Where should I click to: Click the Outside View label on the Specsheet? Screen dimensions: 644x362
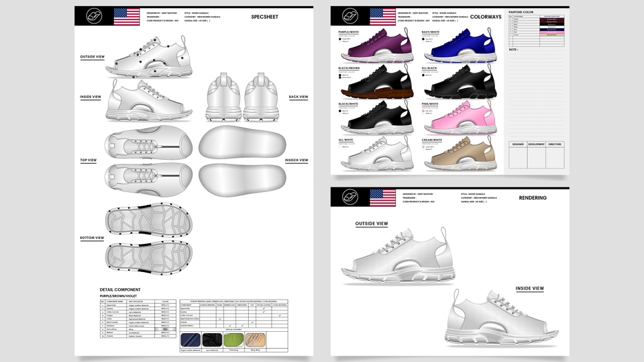(92, 56)
